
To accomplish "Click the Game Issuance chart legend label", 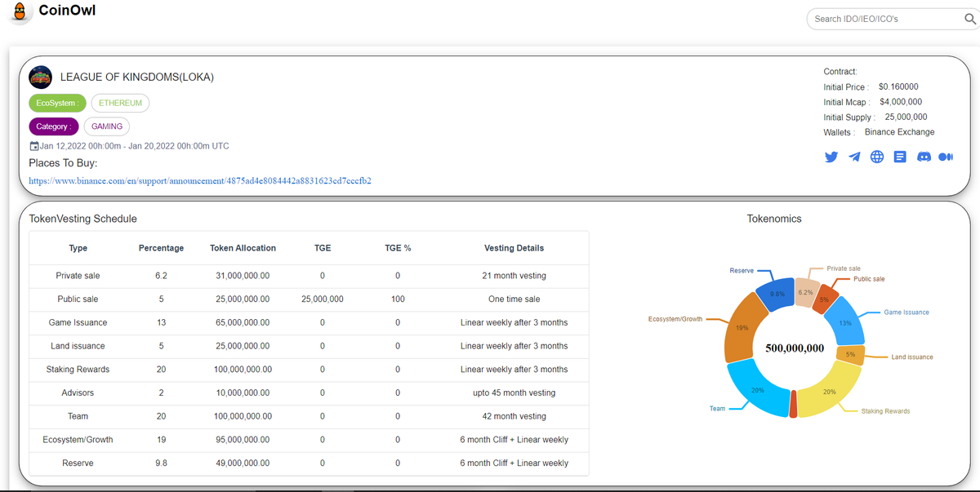I will [906, 312].
